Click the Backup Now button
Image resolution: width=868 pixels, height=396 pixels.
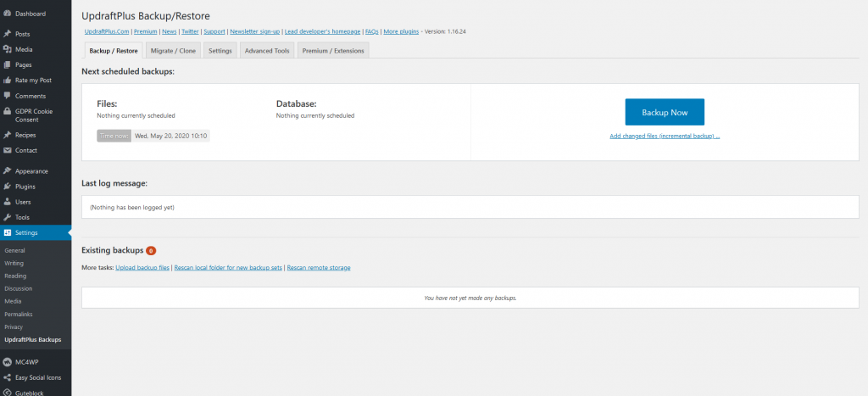[665, 113]
